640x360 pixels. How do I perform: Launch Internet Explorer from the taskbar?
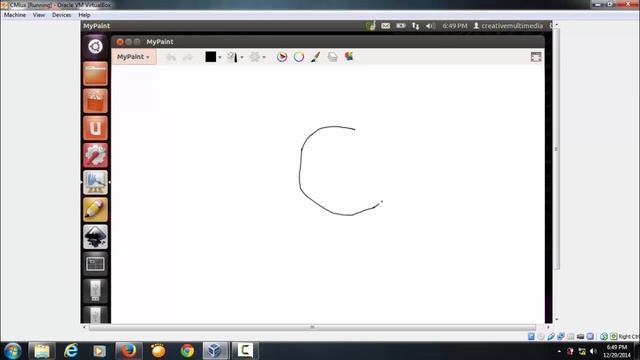[71, 351]
